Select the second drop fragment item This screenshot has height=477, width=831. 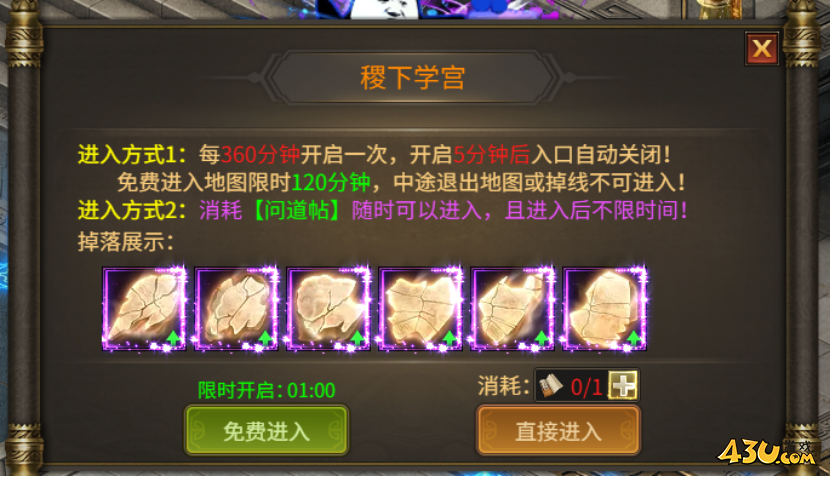tap(236, 309)
